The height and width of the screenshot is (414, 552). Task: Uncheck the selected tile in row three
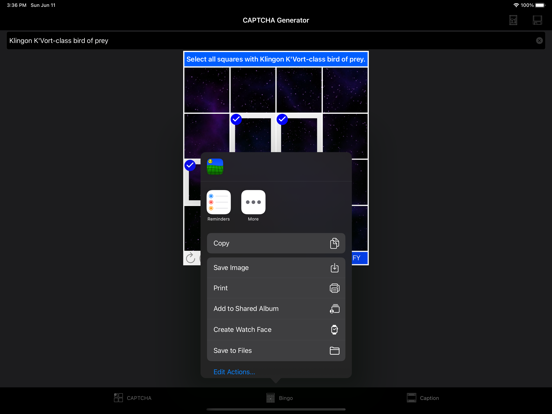pos(192,182)
